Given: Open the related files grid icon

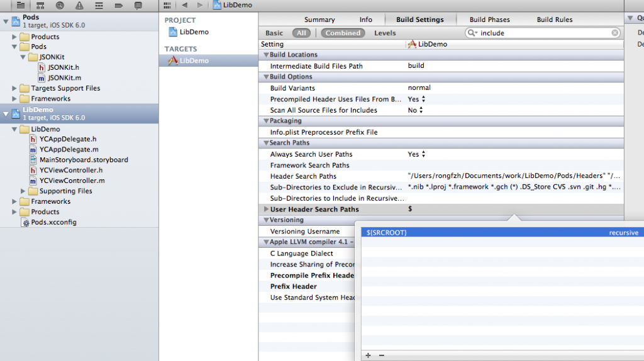Looking at the screenshot, I should (167, 5).
